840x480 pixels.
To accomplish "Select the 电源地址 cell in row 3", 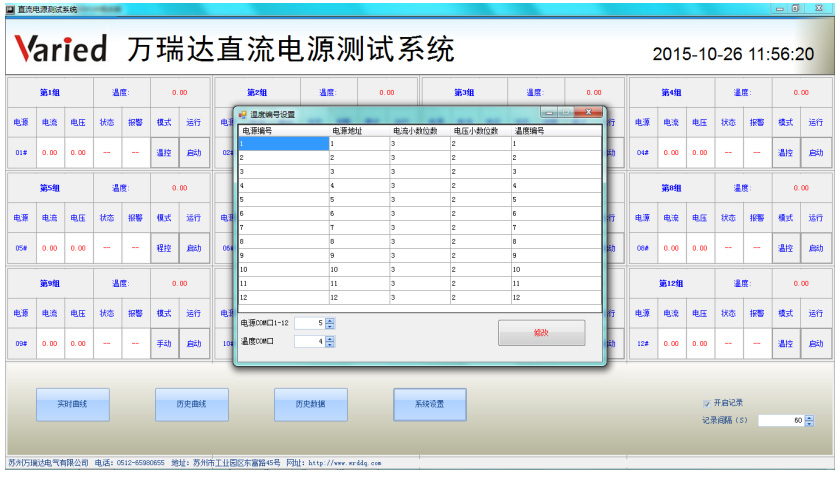I will [359, 171].
